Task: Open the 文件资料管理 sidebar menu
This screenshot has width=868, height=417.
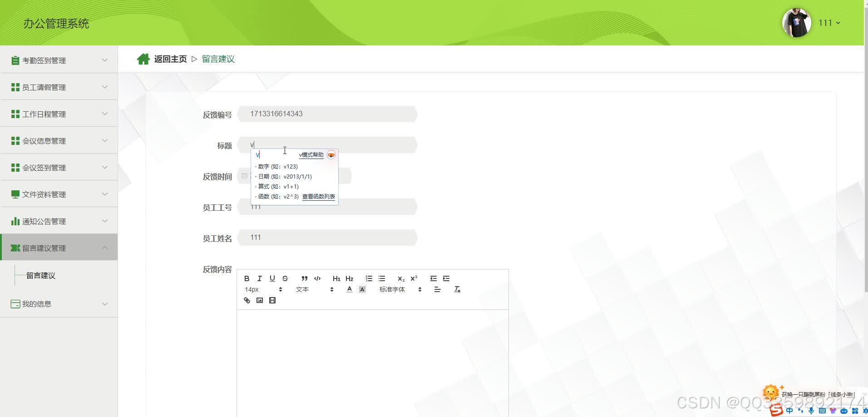Action: [43, 194]
